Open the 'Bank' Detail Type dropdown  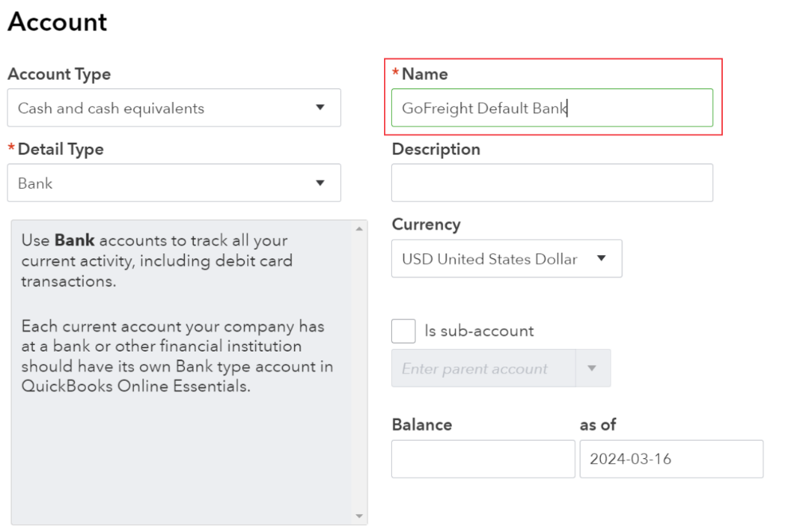(x=159, y=183)
